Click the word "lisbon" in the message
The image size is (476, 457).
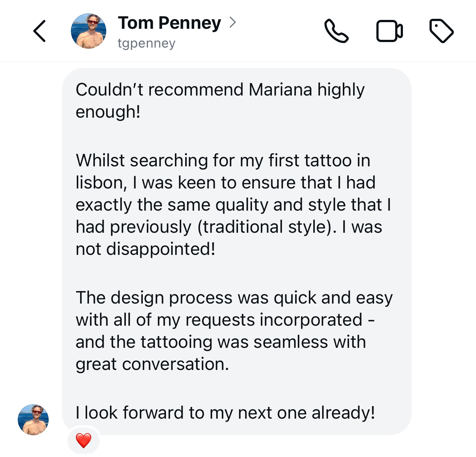click(x=101, y=183)
